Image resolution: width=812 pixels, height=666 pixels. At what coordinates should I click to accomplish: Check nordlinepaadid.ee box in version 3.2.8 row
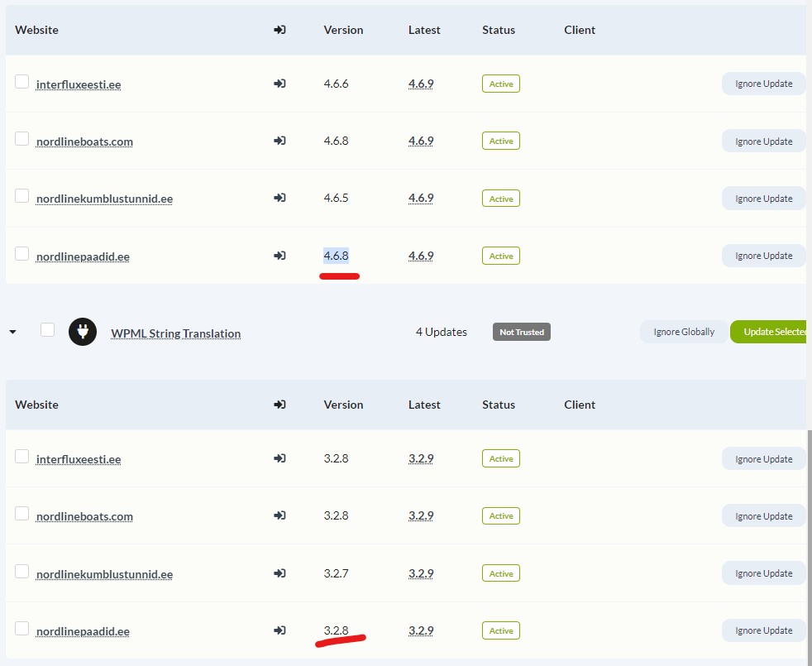pyautogui.click(x=21, y=629)
